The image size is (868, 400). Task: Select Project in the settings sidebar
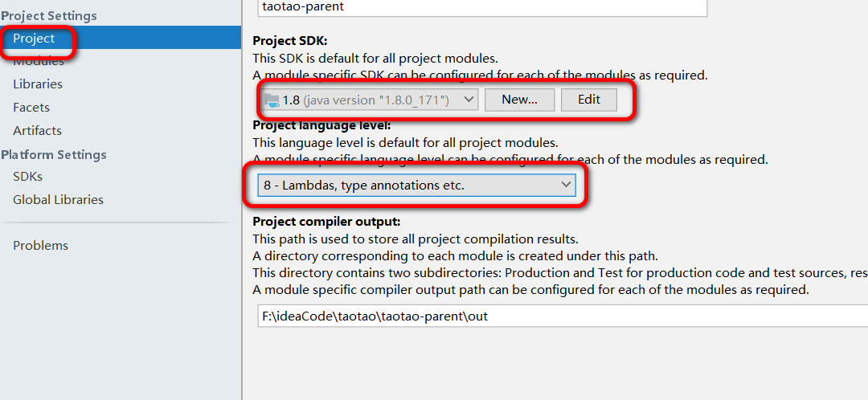point(34,38)
